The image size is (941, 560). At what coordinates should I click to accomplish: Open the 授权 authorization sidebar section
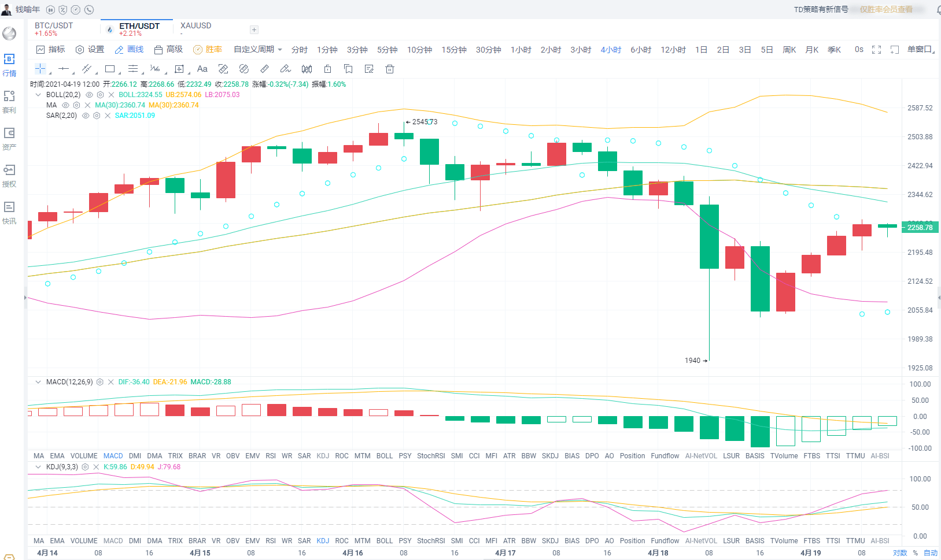(x=9, y=176)
